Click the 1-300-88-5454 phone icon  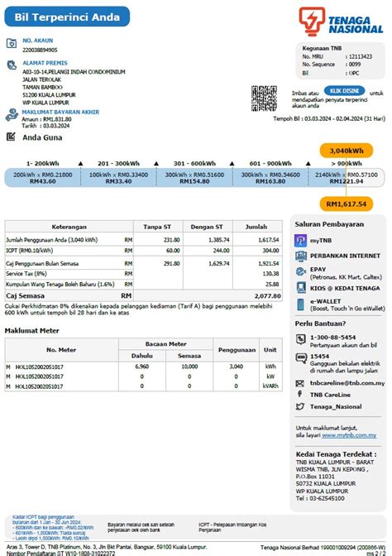tap(300, 339)
